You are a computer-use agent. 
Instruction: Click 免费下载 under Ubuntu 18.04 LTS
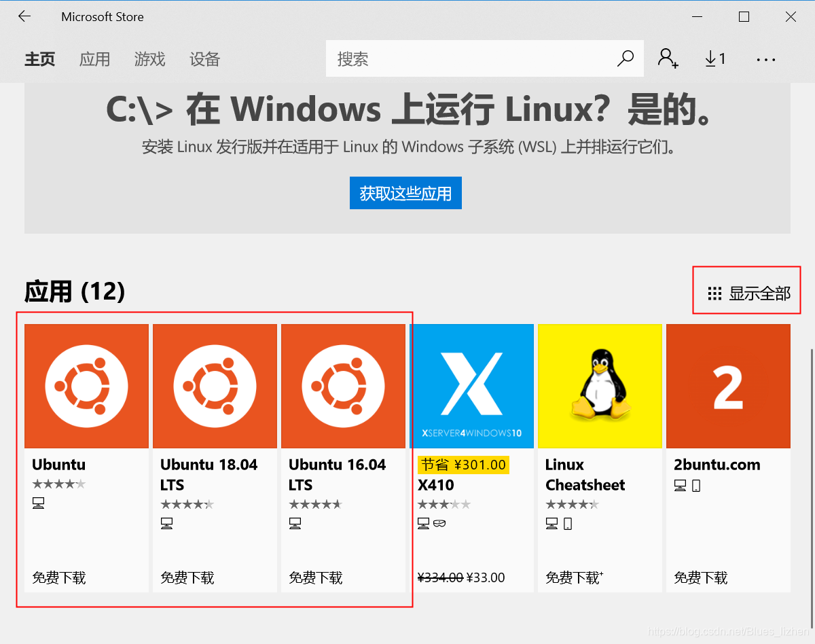click(187, 578)
